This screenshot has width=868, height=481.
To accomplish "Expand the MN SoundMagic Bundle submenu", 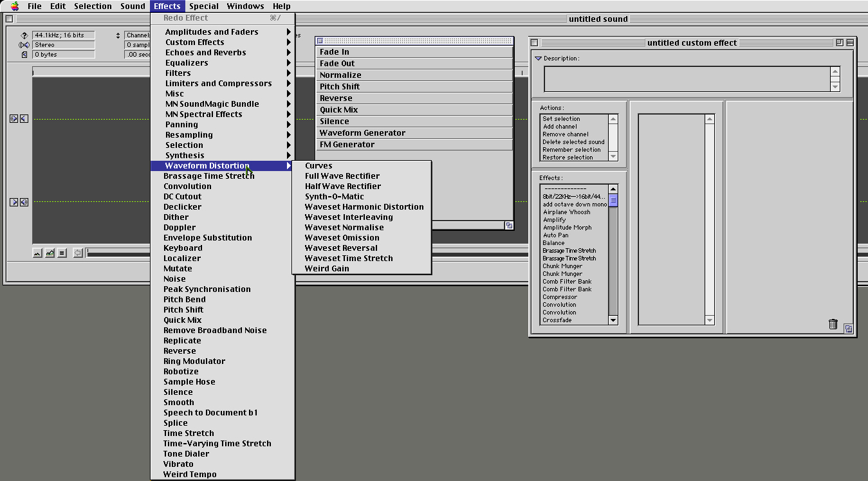I will coord(223,104).
